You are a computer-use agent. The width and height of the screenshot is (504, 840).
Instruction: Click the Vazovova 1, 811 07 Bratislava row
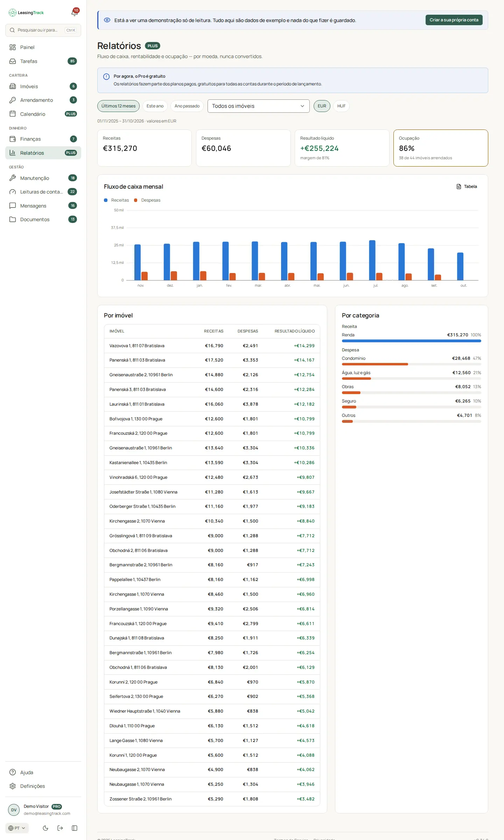coord(212,346)
